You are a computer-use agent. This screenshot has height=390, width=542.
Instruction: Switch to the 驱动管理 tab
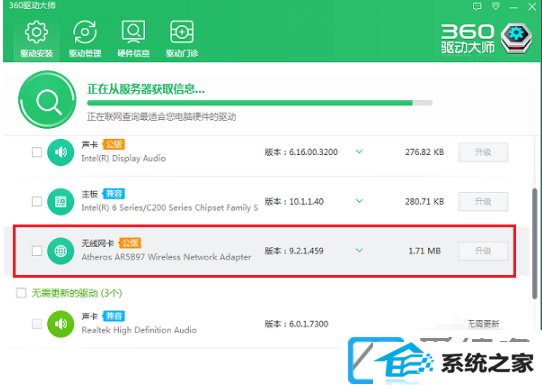tap(85, 39)
